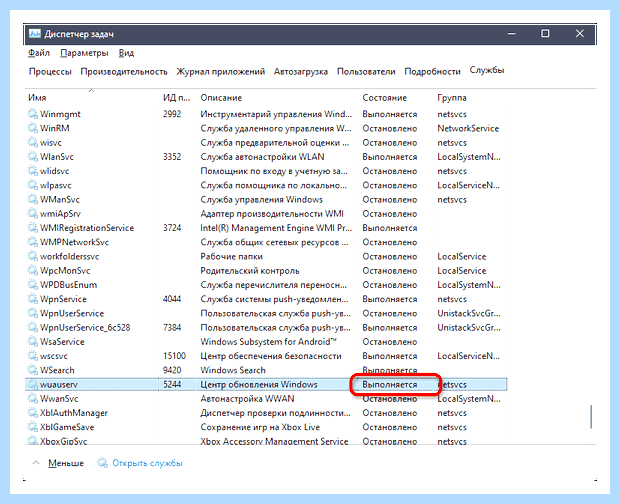Viewport: 620px width, 504px height.
Task: Close the Диспетчер задач window
Action: pos(580,34)
